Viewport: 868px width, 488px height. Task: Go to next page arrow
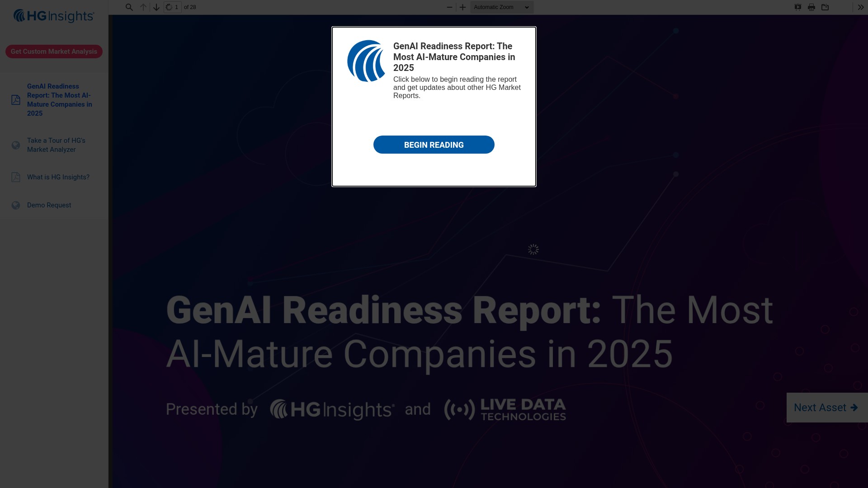click(x=156, y=7)
